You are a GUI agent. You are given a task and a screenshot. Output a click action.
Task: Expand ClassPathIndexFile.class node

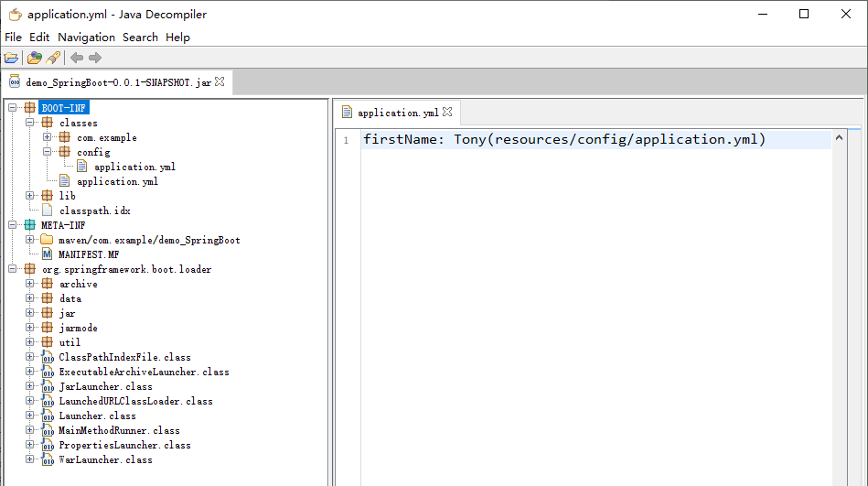click(x=30, y=357)
